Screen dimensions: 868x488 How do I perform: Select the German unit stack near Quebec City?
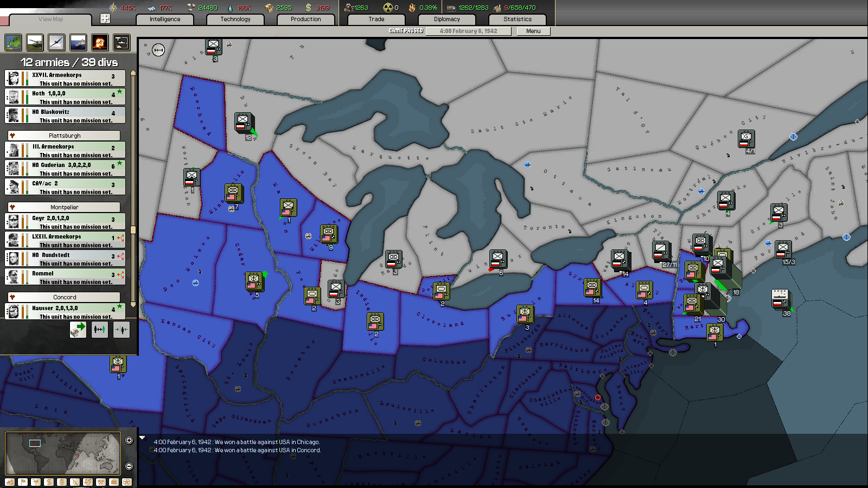(x=746, y=139)
